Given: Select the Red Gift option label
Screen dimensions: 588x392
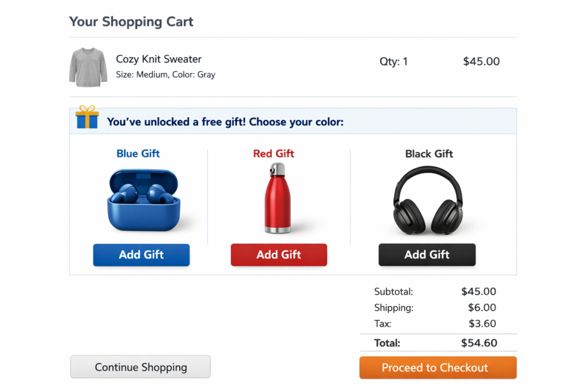Looking at the screenshot, I should pos(273,153).
